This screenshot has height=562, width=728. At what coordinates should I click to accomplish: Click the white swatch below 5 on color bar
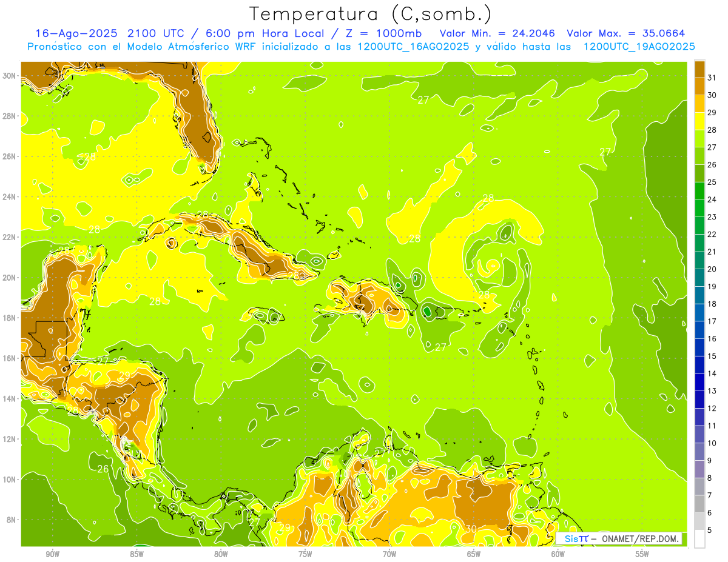pyautogui.click(x=699, y=538)
